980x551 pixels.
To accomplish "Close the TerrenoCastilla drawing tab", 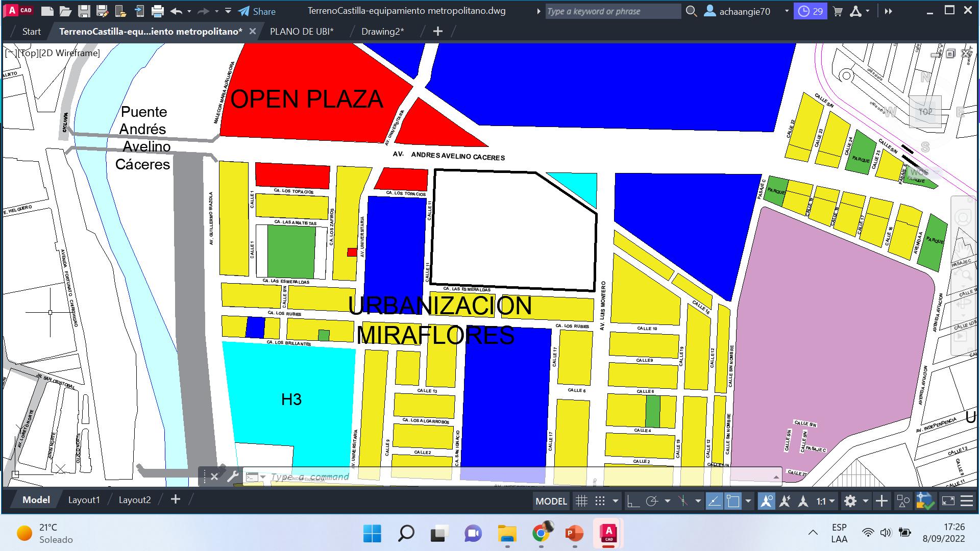I will pos(252,31).
